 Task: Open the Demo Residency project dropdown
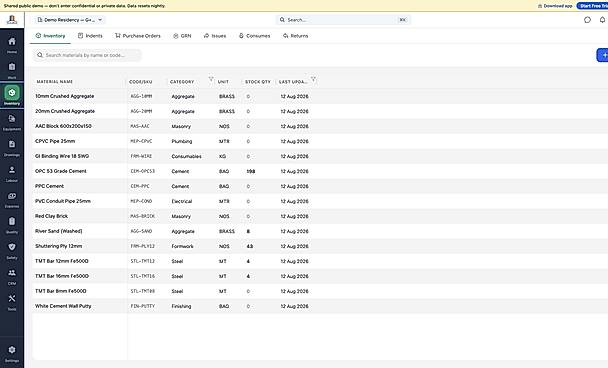pos(70,20)
